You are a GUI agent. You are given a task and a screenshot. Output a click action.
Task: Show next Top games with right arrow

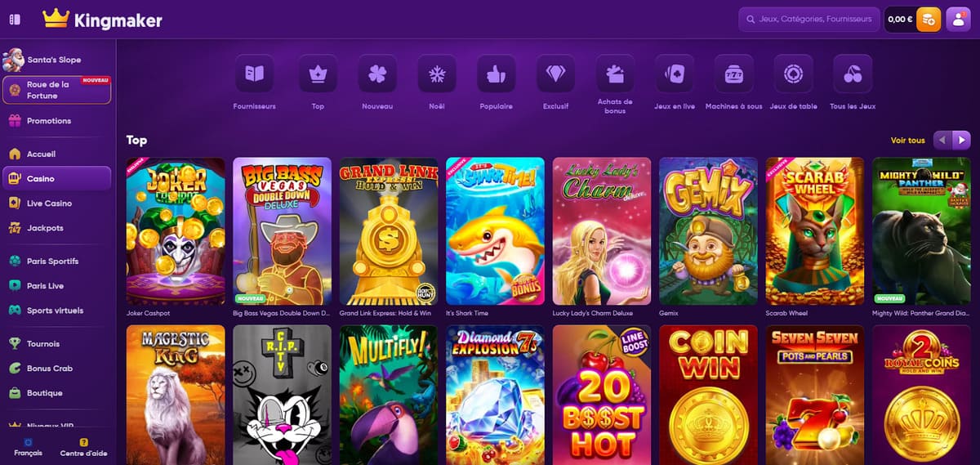(x=961, y=141)
